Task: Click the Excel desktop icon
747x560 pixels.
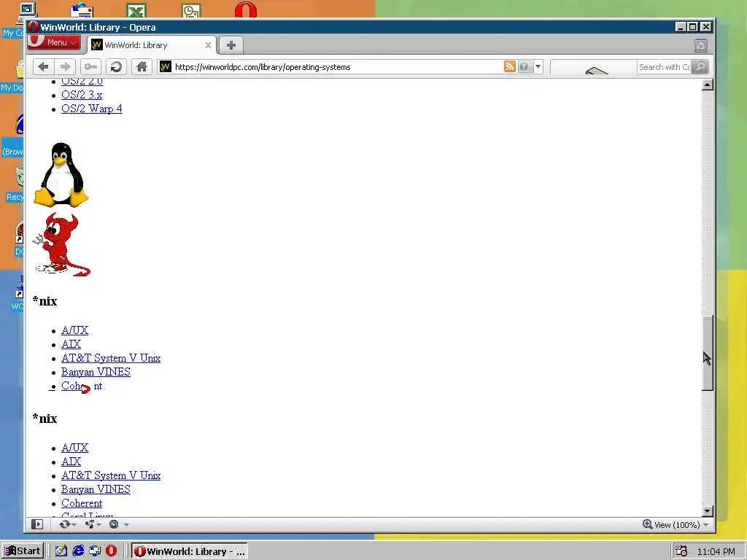Action: point(136,10)
